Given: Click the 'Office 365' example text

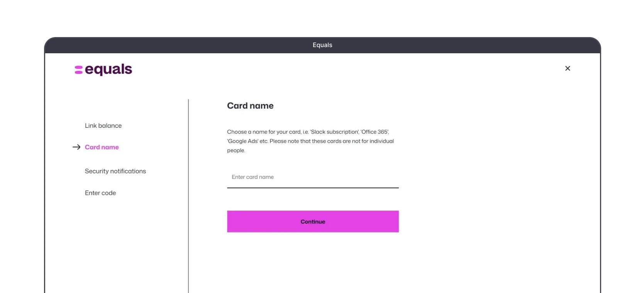Looking at the screenshot, I should point(375,132).
